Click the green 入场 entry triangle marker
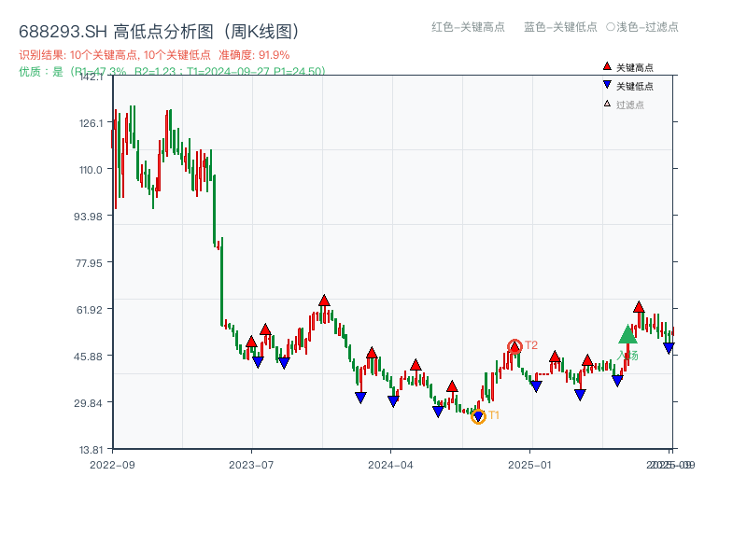This screenshot has width=747, height=560. click(x=627, y=336)
